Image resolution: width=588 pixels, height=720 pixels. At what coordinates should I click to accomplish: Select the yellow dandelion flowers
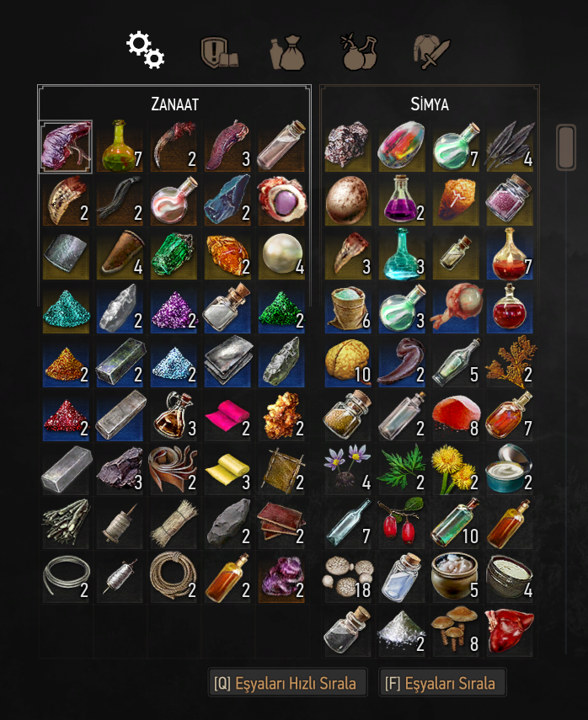point(456,470)
